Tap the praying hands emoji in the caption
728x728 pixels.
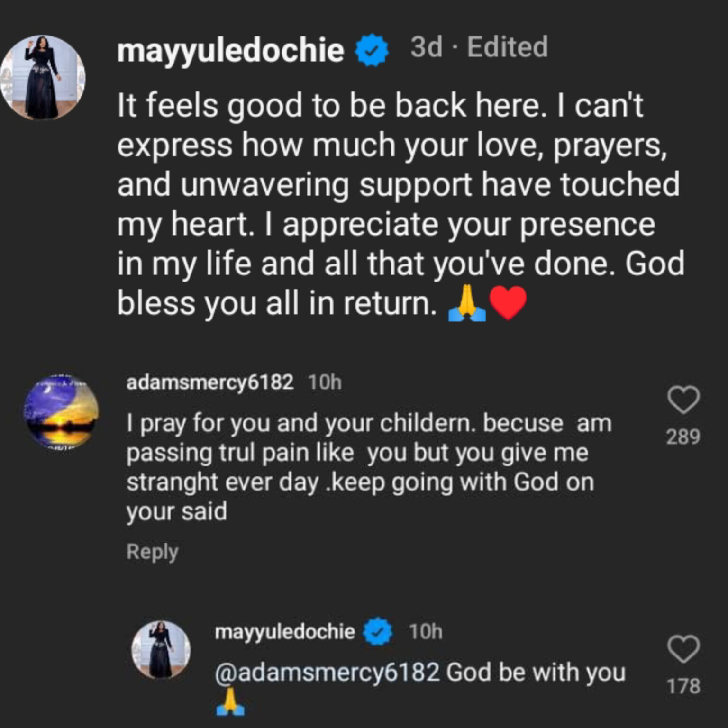(467, 304)
